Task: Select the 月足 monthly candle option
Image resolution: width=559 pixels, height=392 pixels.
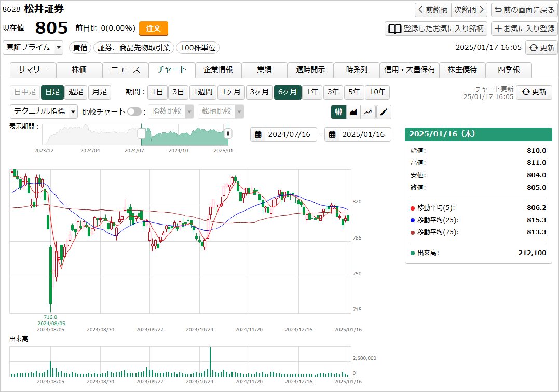Action: (100, 92)
